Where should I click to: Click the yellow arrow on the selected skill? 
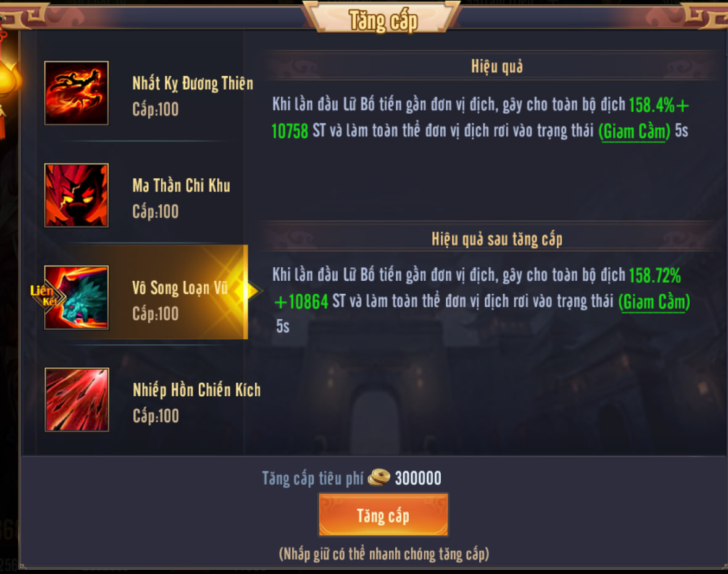click(x=251, y=291)
